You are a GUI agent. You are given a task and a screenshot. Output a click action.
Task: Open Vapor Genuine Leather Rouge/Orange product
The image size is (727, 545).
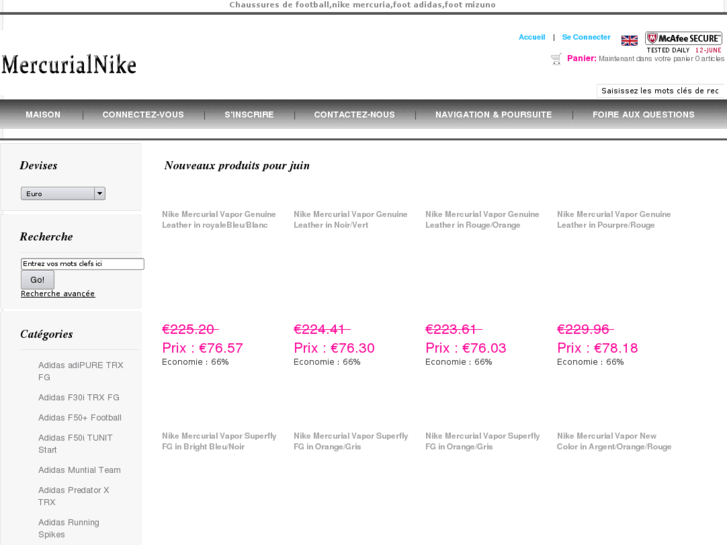(x=482, y=219)
